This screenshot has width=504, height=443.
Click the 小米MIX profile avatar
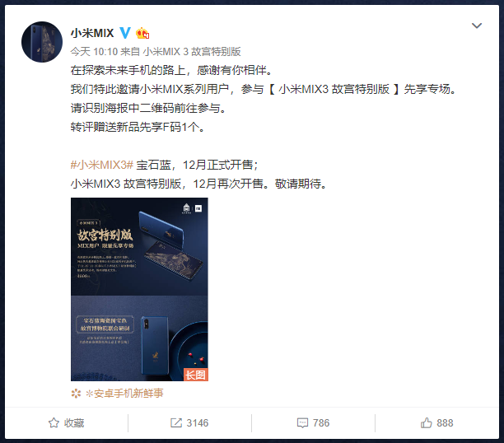(x=42, y=42)
